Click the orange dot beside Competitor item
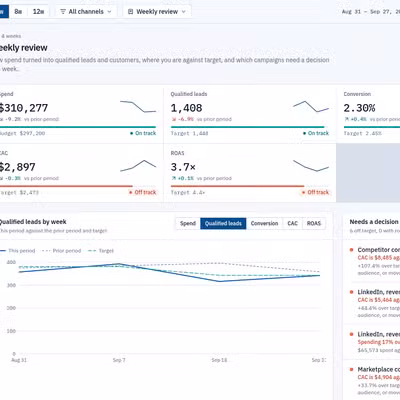This screenshot has height=400, width=400. [351, 250]
